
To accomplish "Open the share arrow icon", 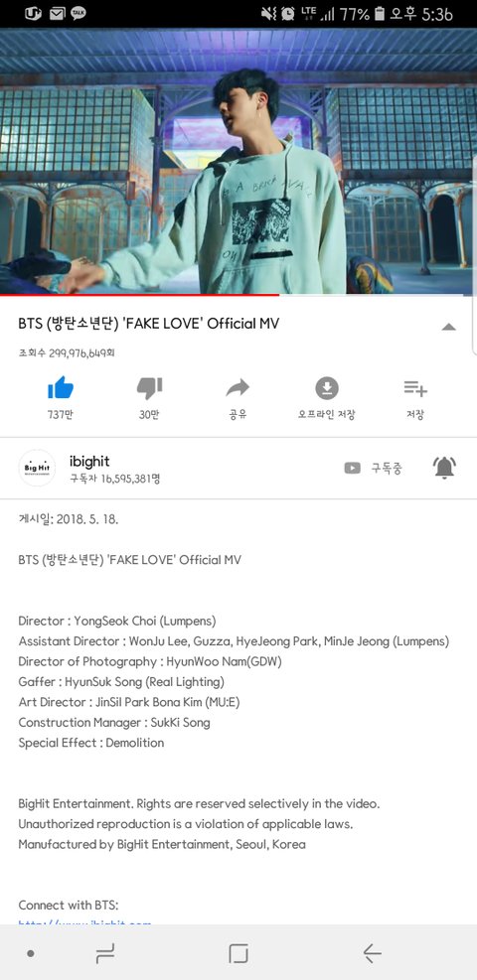I will coord(238,388).
